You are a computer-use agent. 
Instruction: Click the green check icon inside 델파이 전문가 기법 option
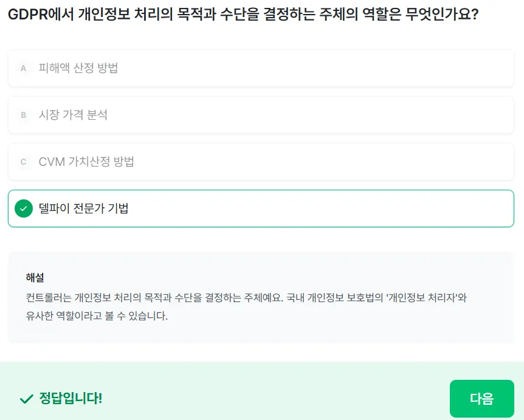point(24,208)
